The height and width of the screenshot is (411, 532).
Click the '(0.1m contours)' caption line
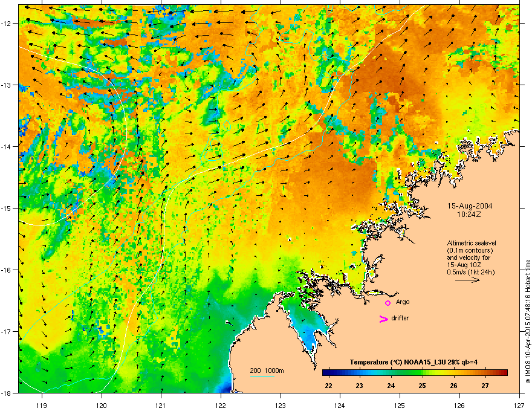[x=470, y=251]
